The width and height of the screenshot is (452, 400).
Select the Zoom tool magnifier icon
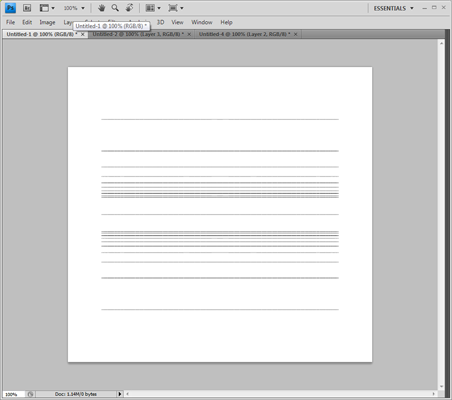tap(115, 8)
